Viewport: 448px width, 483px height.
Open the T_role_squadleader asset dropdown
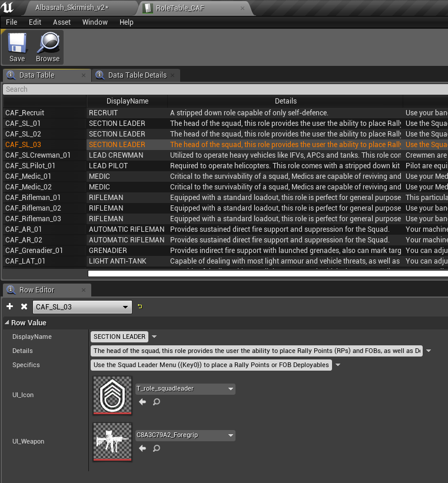tap(185, 389)
